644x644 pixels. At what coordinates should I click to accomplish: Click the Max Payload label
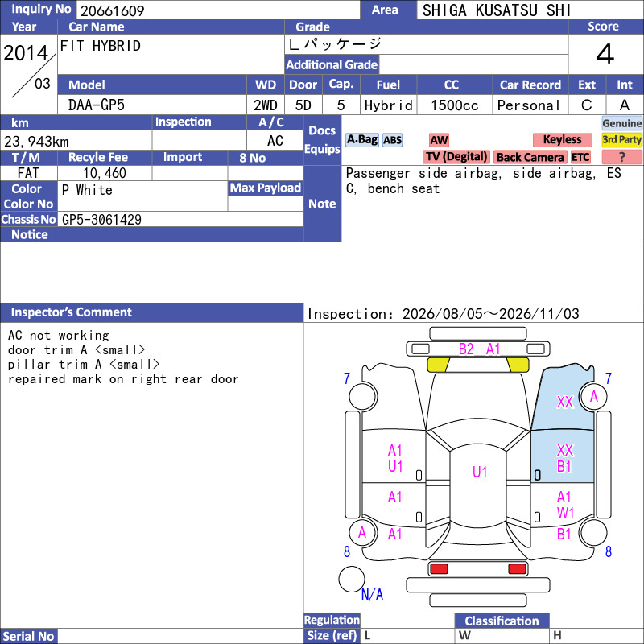(266, 188)
